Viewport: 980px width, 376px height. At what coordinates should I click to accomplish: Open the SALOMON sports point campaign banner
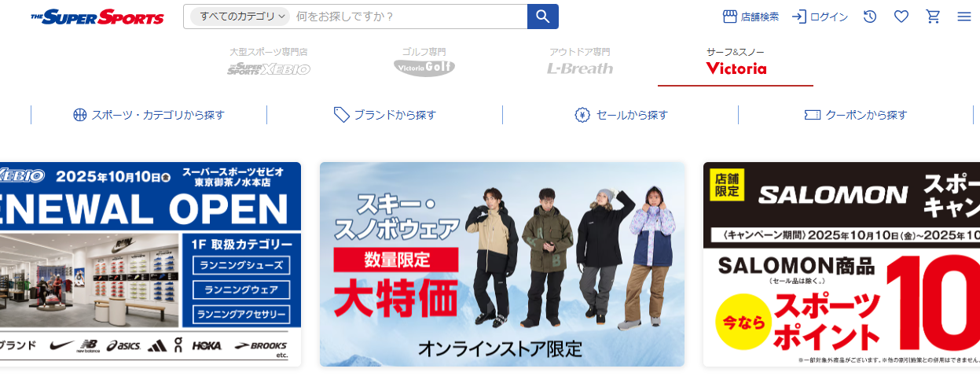pyautogui.click(x=842, y=264)
